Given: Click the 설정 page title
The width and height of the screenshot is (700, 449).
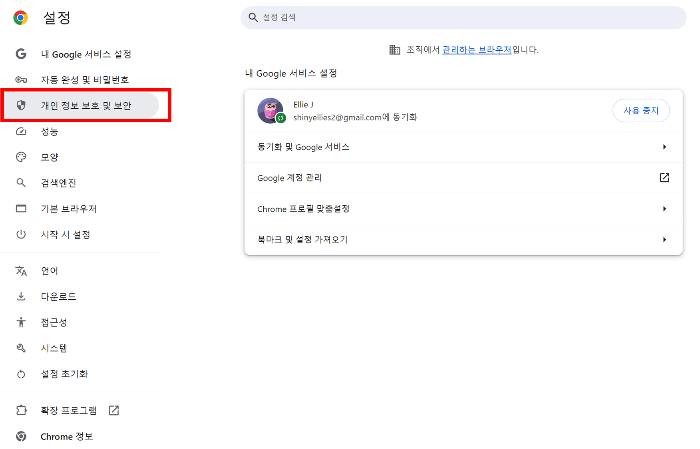Looking at the screenshot, I should 57,17.
